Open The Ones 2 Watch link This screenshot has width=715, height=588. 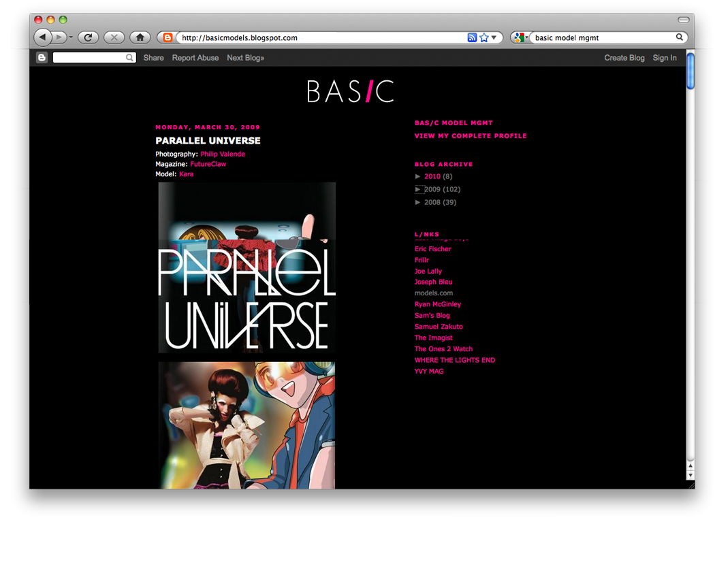point(444,348)
